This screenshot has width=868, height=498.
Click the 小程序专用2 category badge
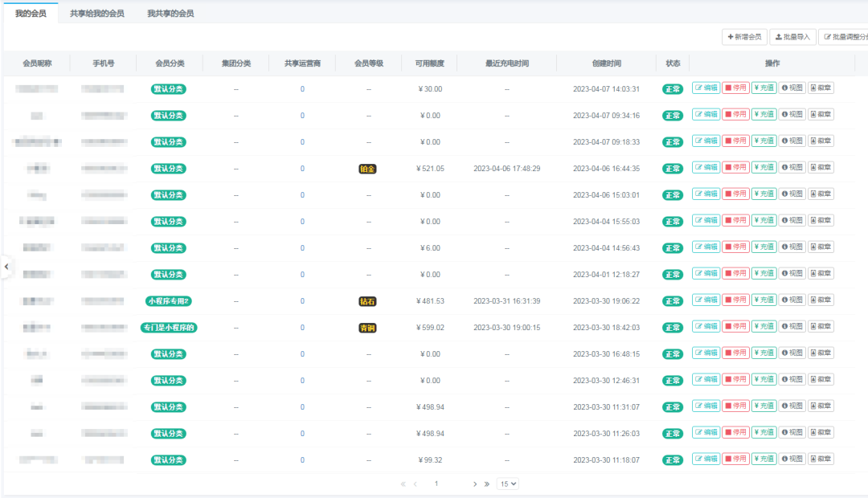click(169, 301)
